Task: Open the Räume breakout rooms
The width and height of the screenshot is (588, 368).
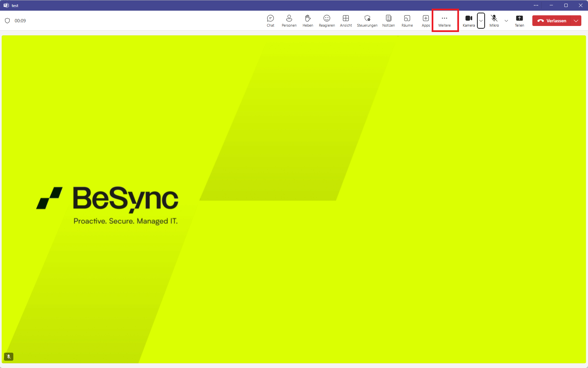Action: pyautogui.click(x=407, y=20)
